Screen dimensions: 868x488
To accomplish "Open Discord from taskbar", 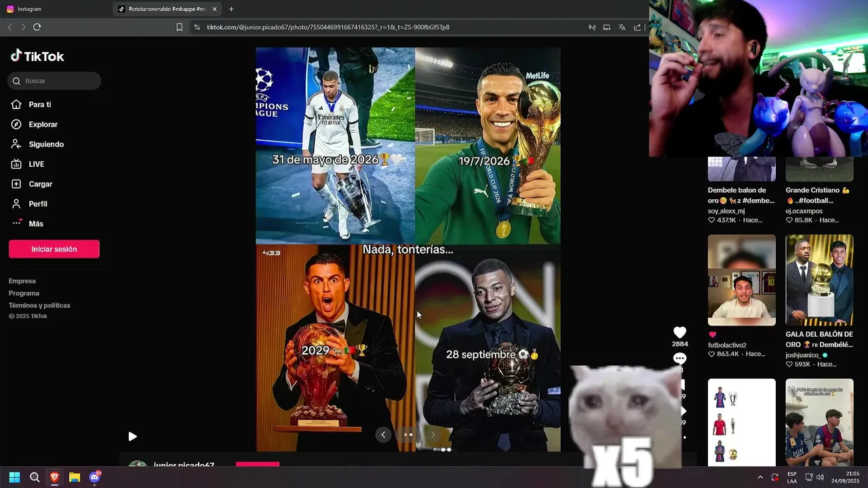I will pyautogui.click(x=95, y=477).
